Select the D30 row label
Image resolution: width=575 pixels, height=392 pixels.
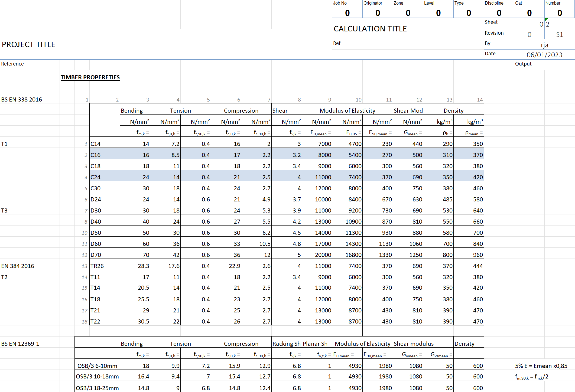pos(105,210)
